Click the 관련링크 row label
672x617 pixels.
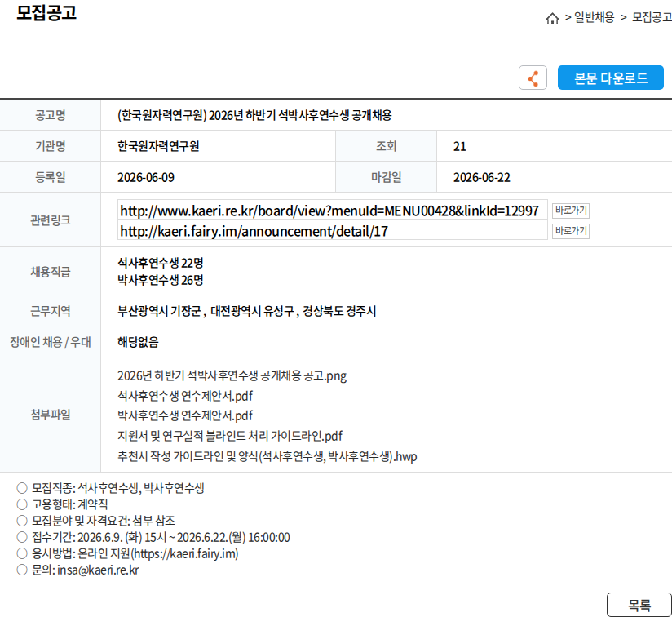(x=50, y=220)
